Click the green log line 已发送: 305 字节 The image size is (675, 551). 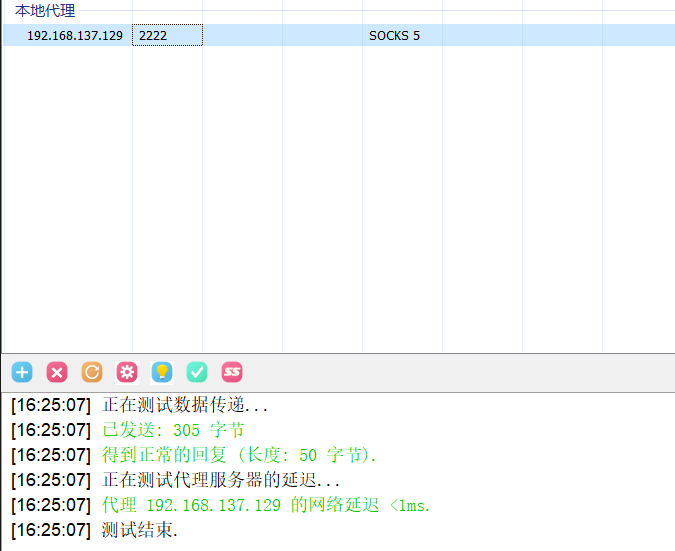tap(173, 431)
